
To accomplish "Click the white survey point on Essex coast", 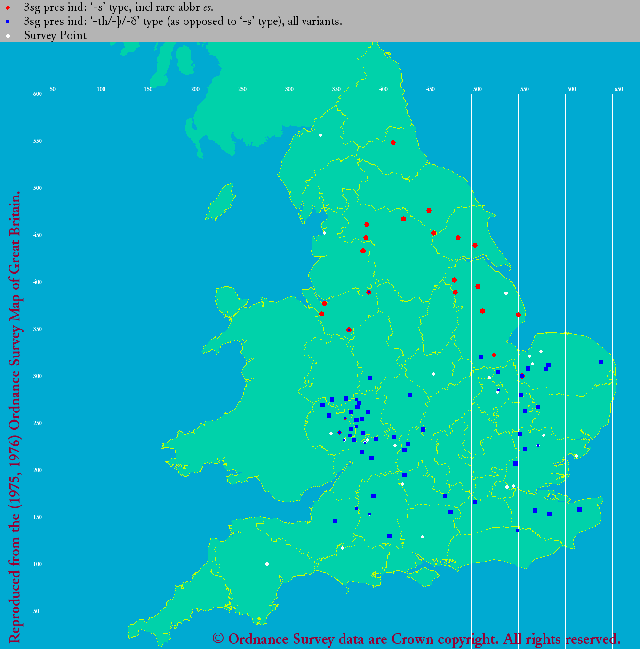I will (575, 457).
